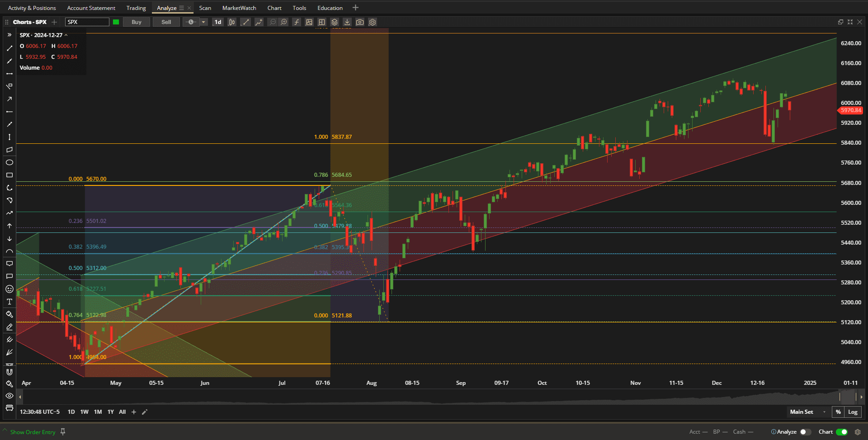Select the trend line drawing tool
The image size is (868, 440).
coord(9,48)
